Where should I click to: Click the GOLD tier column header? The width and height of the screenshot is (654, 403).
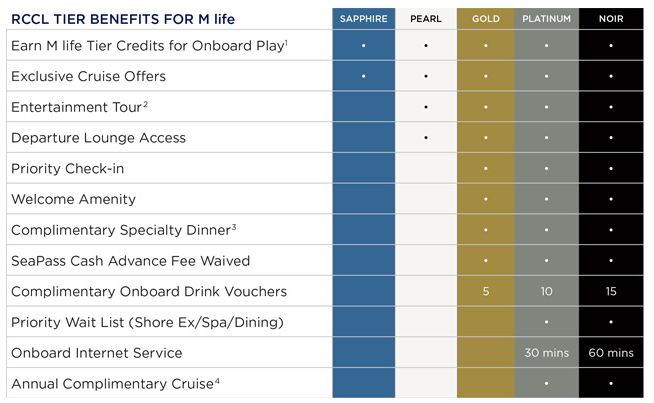[486, 18]
